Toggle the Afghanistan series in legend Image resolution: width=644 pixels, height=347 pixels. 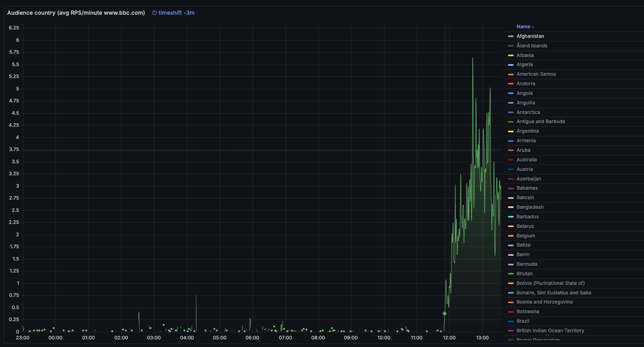pyautogui.click(x=530, y=36)
